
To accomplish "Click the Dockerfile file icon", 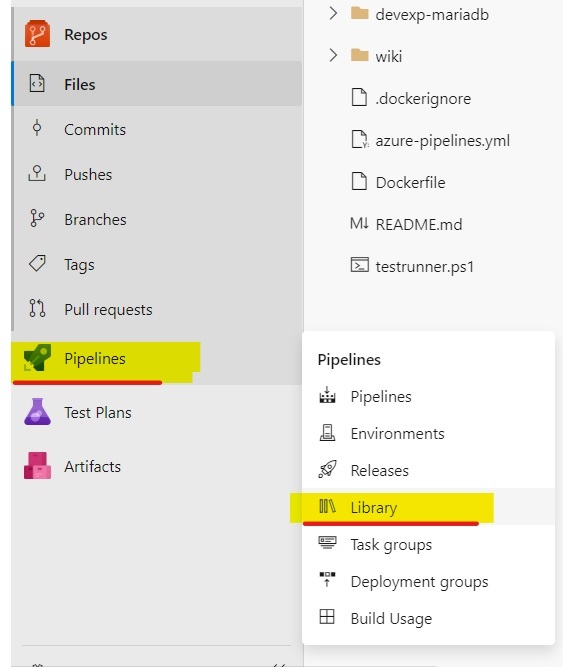I will (x=359, y=181).
